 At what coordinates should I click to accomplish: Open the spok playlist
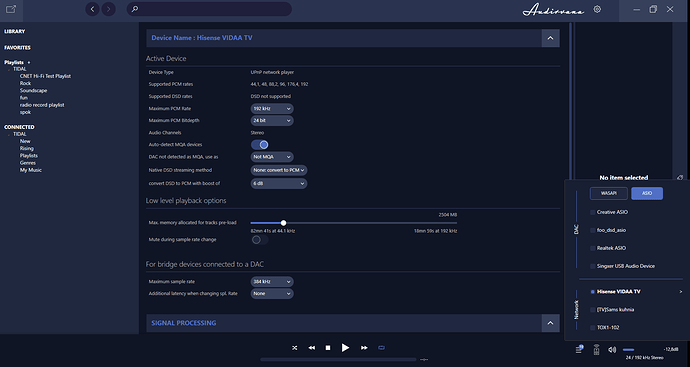coord(26,112)
